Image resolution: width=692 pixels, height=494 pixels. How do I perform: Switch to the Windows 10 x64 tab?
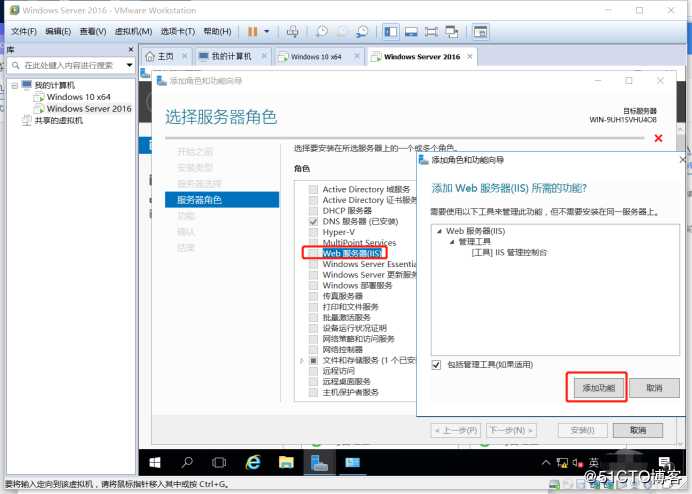point(315,57)
